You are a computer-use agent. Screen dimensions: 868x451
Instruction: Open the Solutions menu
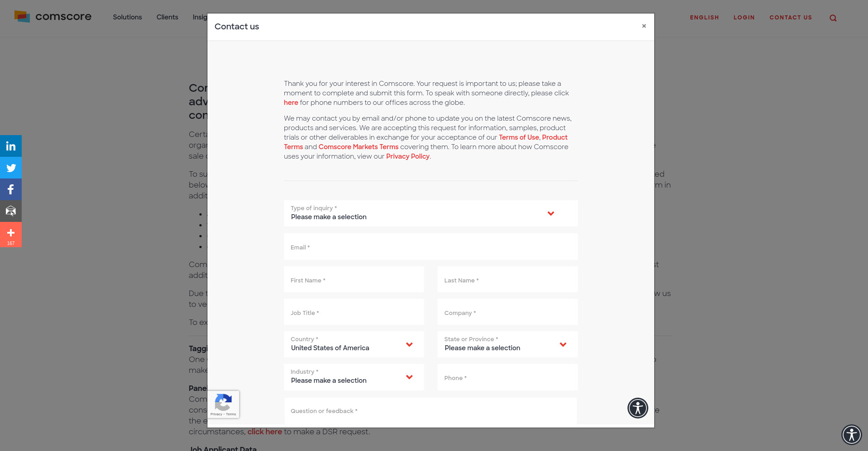(x=127, y=17)
